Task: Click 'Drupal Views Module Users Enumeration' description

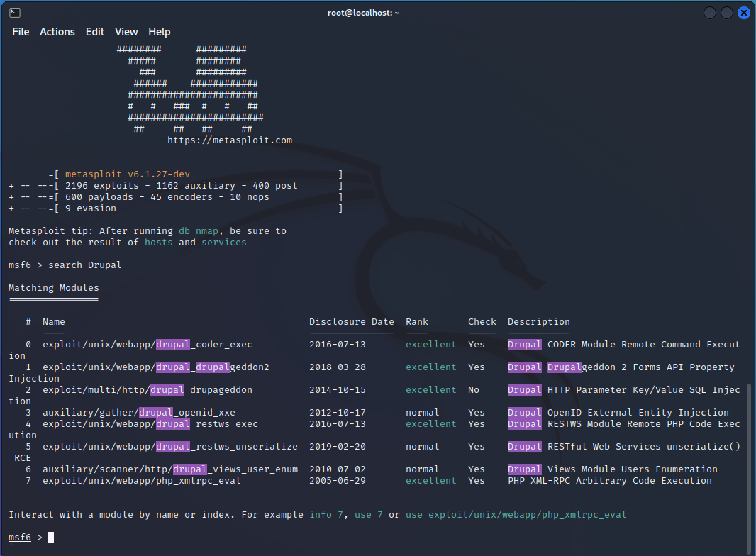Action: tap(612, 469)
